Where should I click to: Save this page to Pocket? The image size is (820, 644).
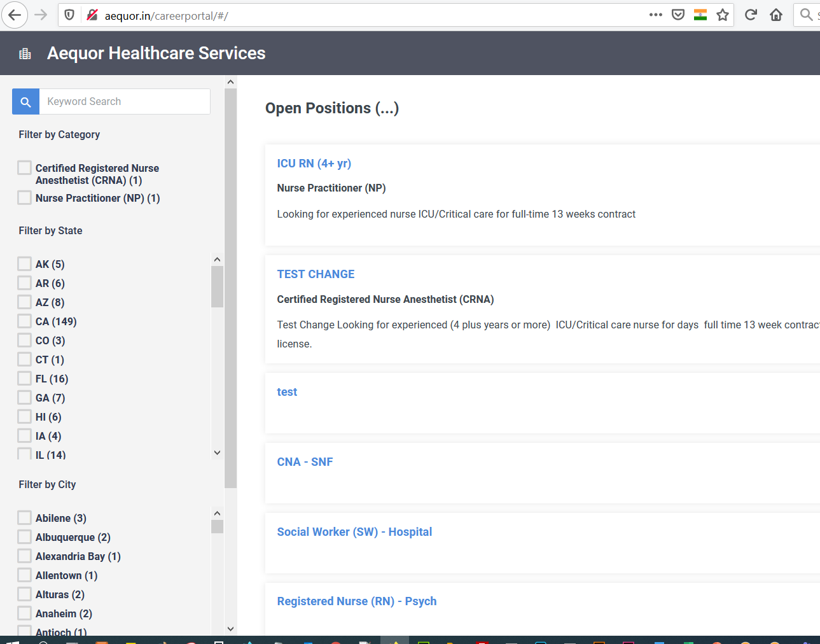pos(678,14)
